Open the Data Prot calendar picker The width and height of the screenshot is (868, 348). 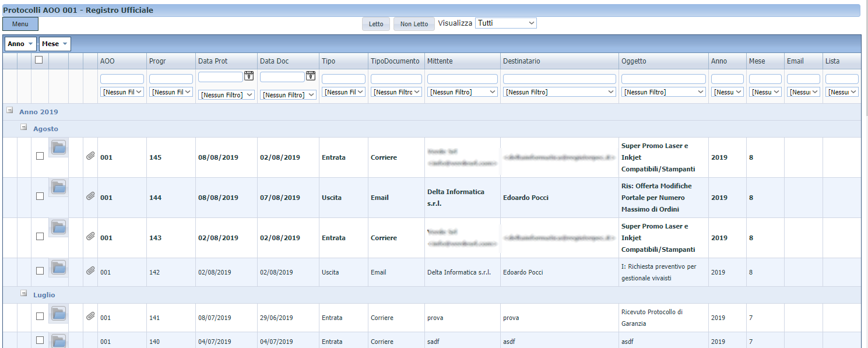pyautogui.click(x=249, y=76)
